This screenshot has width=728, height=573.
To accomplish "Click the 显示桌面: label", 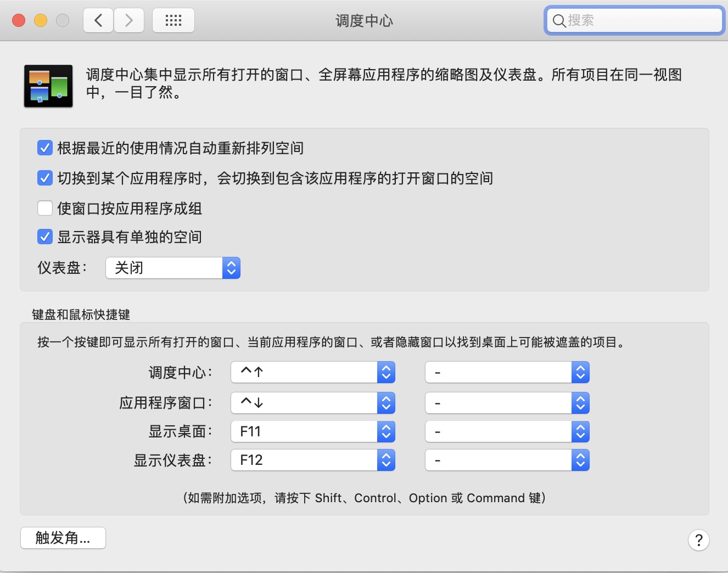I will pyautogui.click(x=180, y=431).
